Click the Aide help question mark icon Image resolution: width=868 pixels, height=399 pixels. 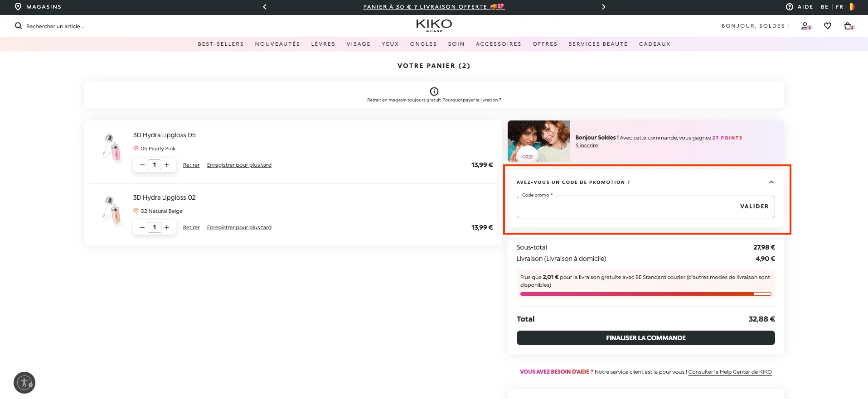coord(790,7)
